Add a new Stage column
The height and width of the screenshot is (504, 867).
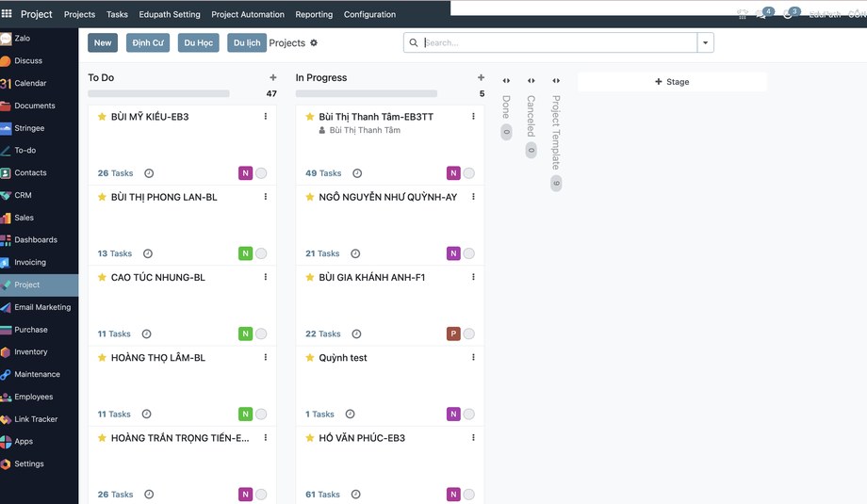click(x=672, y=82)
